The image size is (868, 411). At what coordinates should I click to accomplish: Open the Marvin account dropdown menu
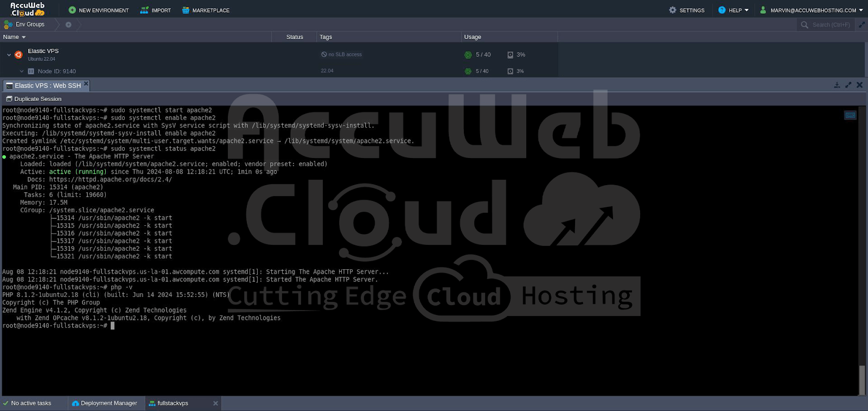tap(812, 10)
